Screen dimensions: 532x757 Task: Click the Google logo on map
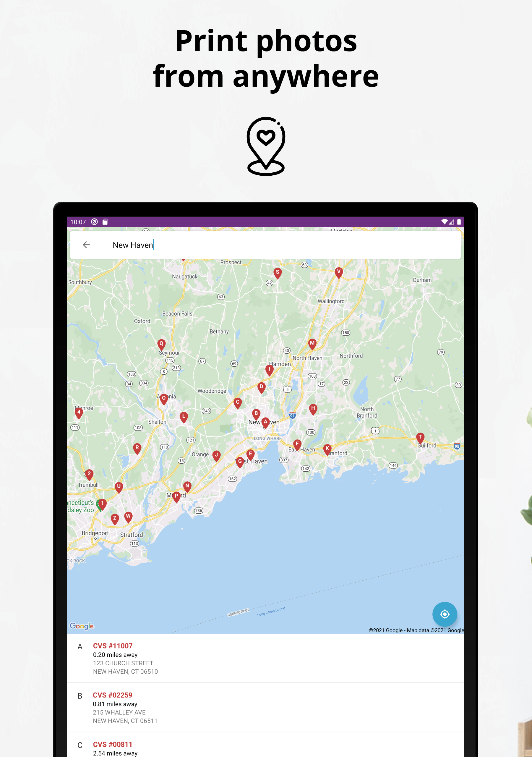pyautogui.click(x=82, y=626)
